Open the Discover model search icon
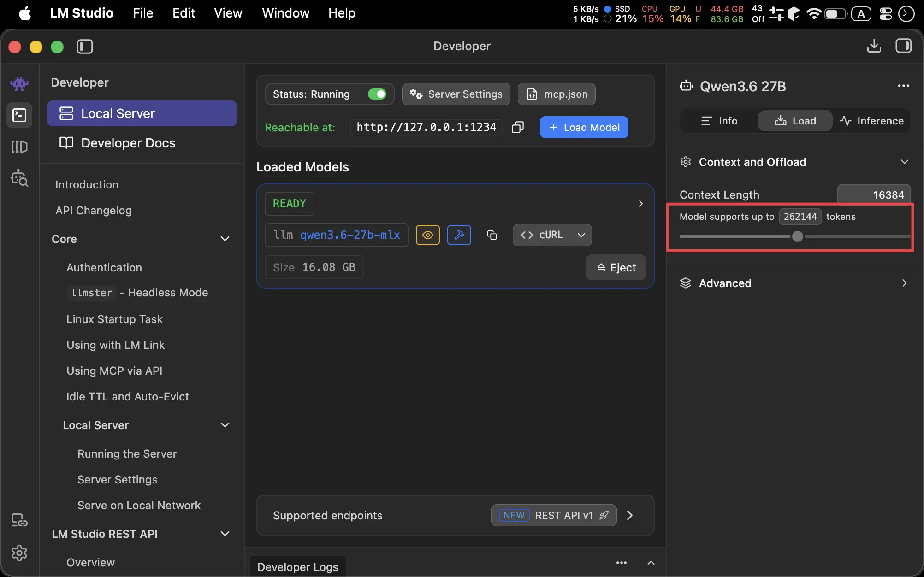Viewport: 924px width, 577px height. click(19, 178)
